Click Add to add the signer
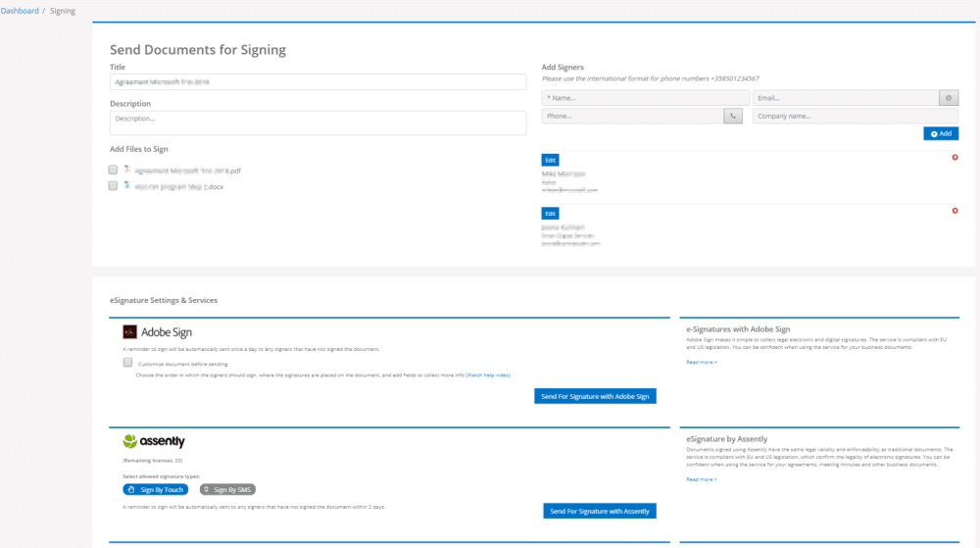 tap(941, 133)
